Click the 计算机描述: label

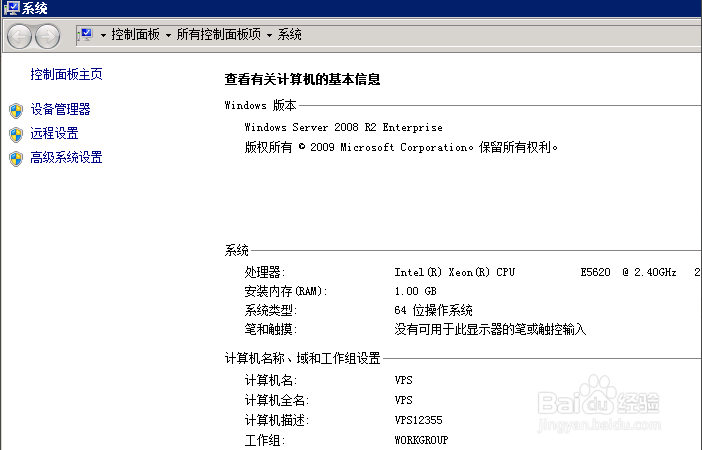(x=277, y=420)
